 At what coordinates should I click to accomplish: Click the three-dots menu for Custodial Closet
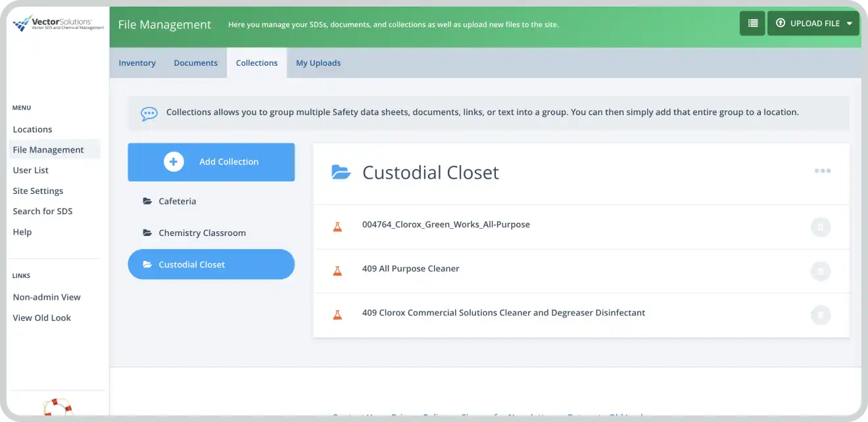(x=822, y=171)
